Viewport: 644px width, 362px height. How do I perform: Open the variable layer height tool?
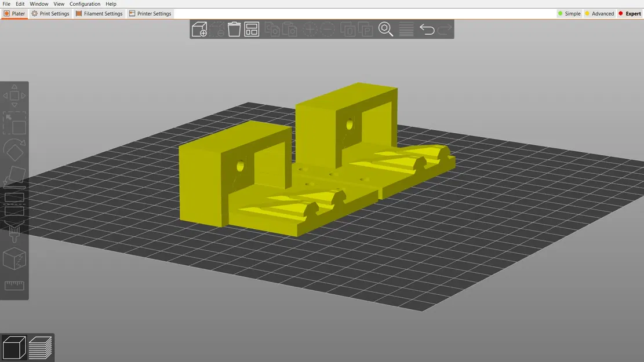point(406,29)
